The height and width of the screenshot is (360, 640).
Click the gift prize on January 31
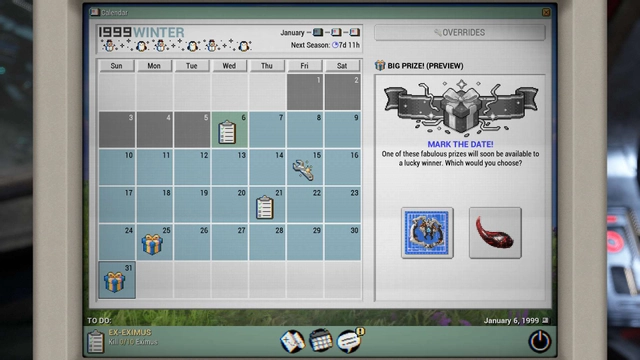coord(114,282)
